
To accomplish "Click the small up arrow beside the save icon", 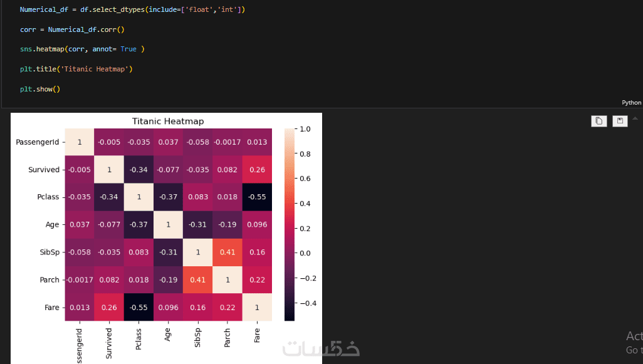I will [x=635, y=118].
